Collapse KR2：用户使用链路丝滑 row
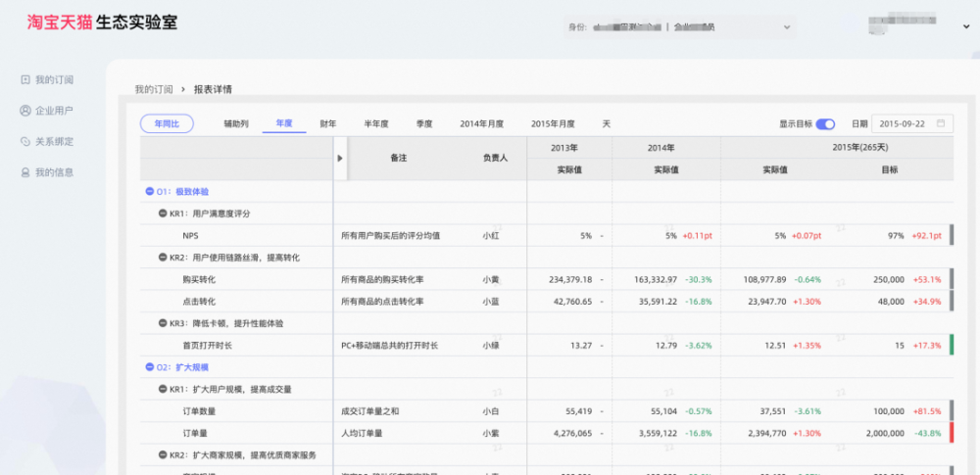Screen dimensions: 980x475 (x=163, y=257)
